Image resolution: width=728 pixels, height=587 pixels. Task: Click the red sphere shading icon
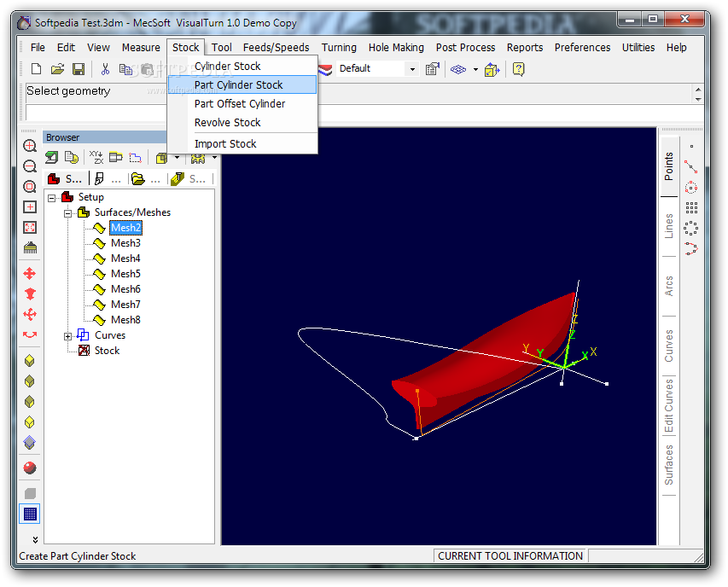tap(30, 468)
